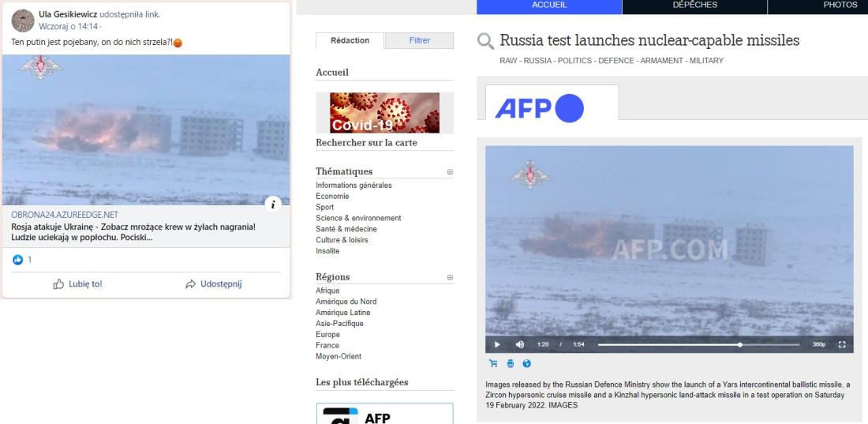Switch to the Filtrer tab
868x424 pixels.
click(420, 40)
